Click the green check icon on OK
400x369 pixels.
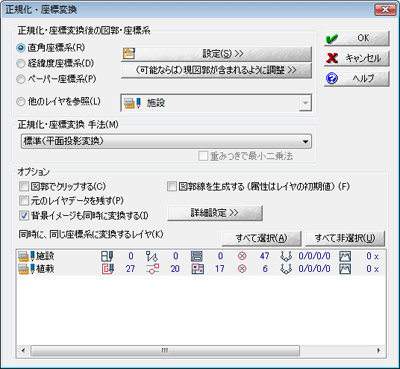coord(332,38)
